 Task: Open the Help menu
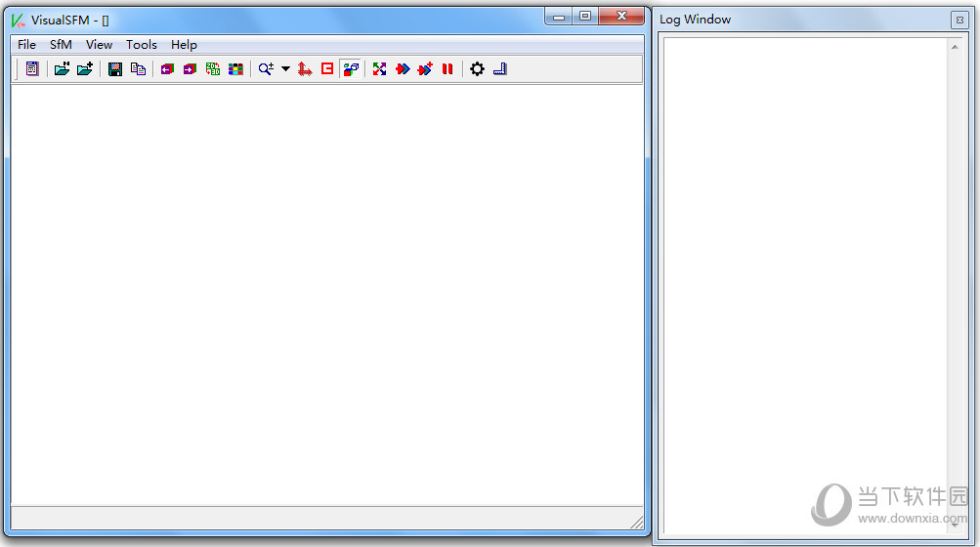pyautogui.click(x=184, y=44)
